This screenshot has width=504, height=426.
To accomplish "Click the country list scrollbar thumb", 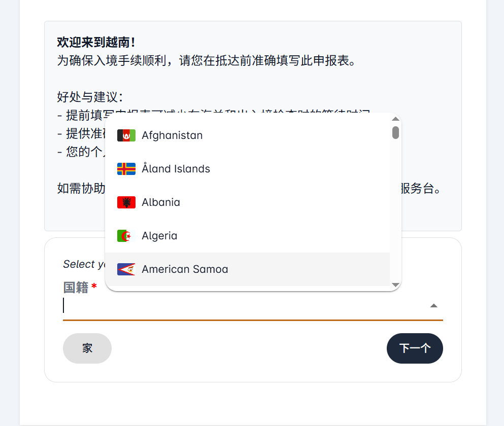I will pyautogui.click(x=396, y=132).
